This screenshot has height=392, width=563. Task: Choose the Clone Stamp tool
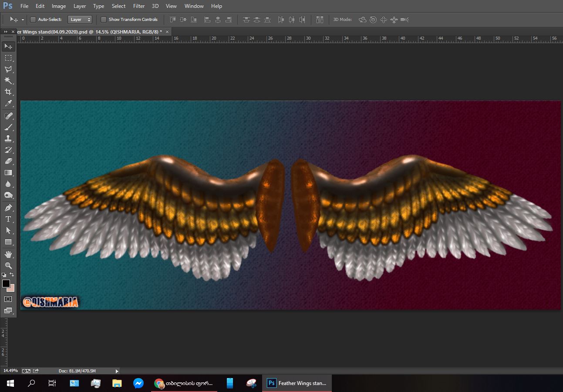click(x=8, y=139)
